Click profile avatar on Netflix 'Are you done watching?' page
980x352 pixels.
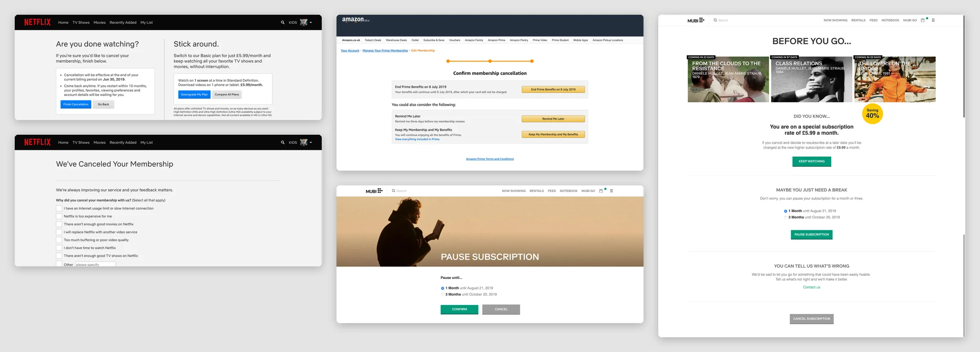coord(304,22)
